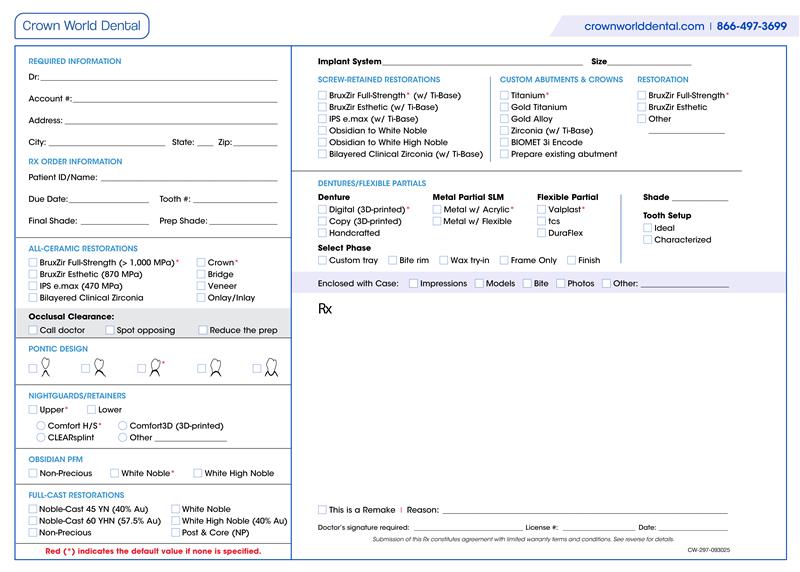Click the Crown World Dental logo
800x572 pixels.
[x=82, y=26]
